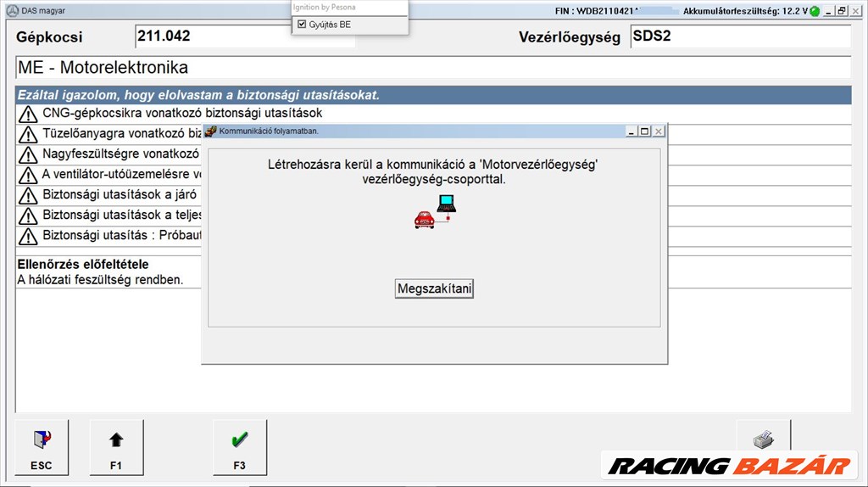Screen dimensions: 868x487
Task: Click the Mercedes star icon in title bar
Action: (13, 10)
